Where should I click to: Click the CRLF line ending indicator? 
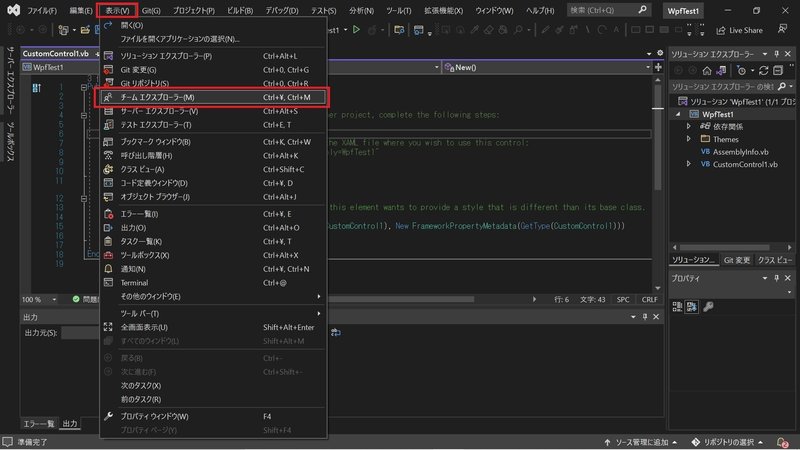coord(649,299)
